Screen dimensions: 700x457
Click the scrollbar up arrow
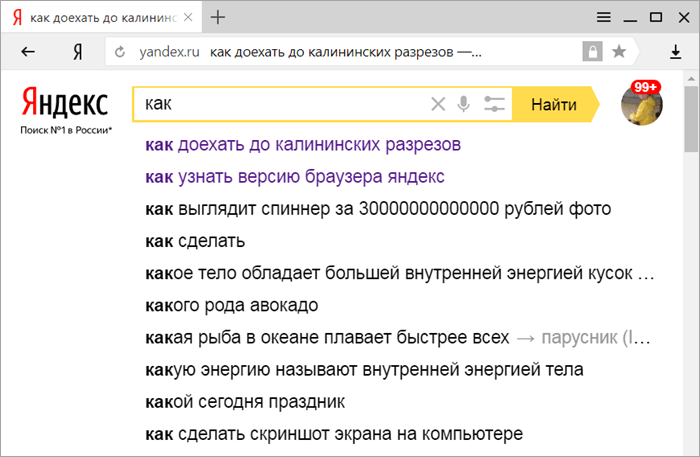coord(691,79)
